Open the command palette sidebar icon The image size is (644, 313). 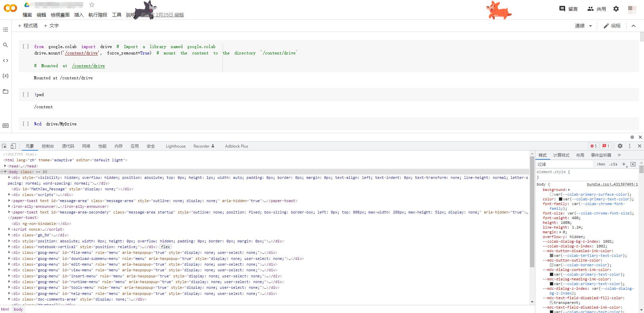(x=5, y=126)
